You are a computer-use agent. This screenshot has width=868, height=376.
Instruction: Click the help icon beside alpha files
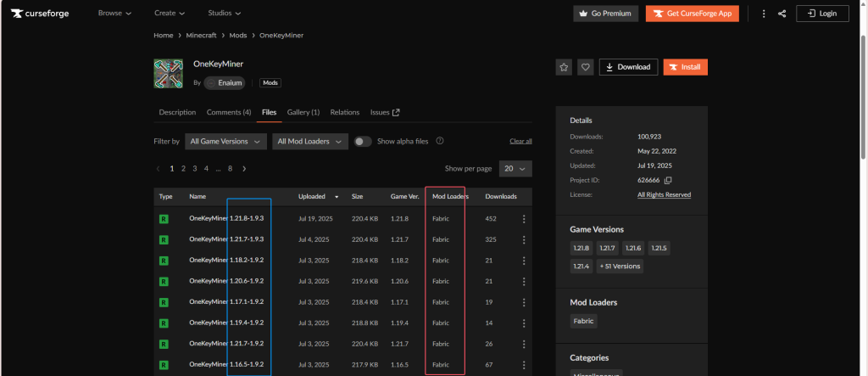tap(440, 141)
